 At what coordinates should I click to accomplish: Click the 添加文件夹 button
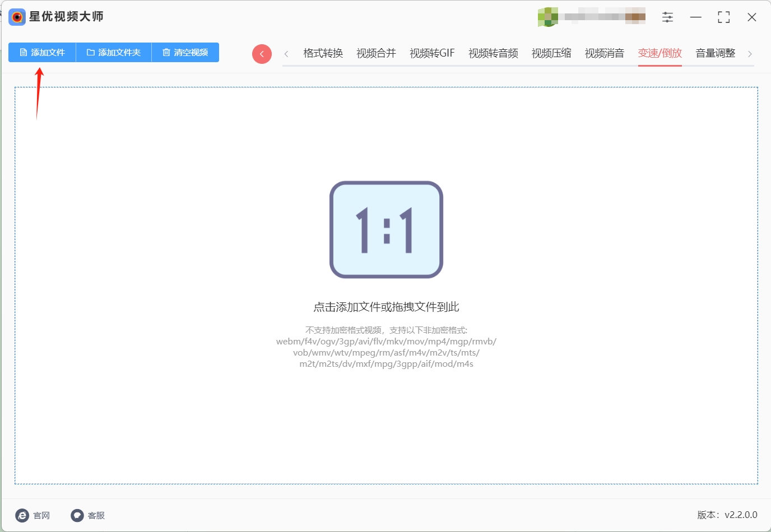point(114,53)
